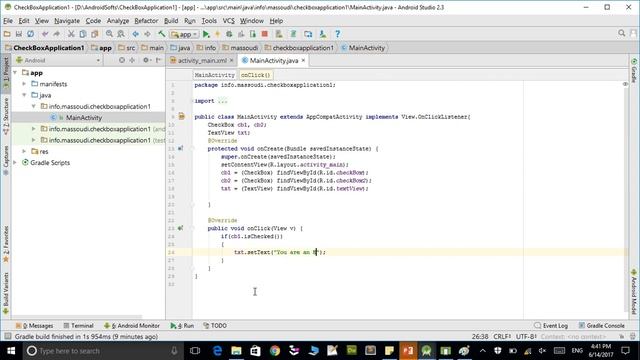Toggle the Project tool window side tab
Viewport: 640px width, 360px height.
6,74
